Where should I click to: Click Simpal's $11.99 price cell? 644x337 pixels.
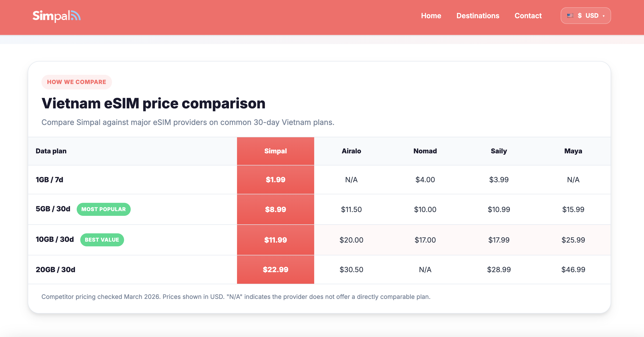pyautogui.click(x=276, y=240)
